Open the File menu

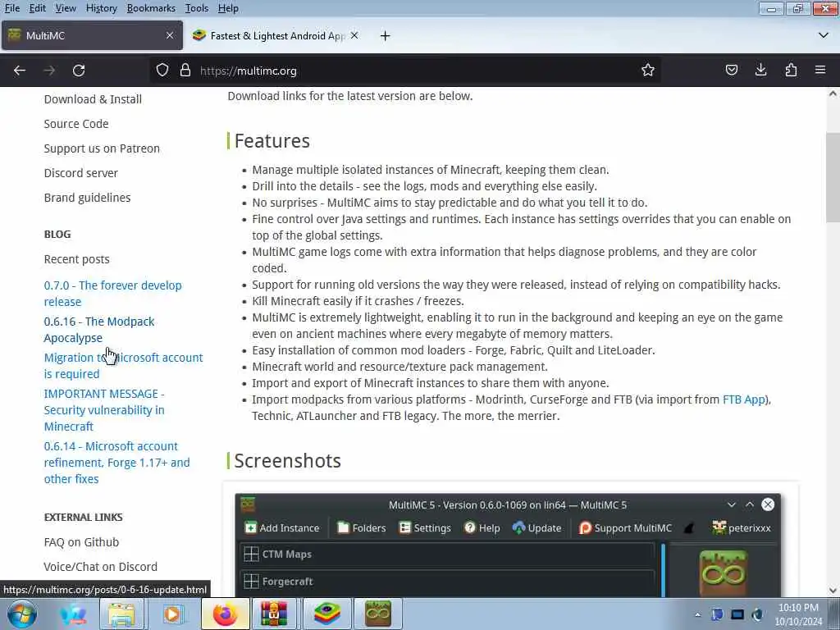tap(11, 8)
